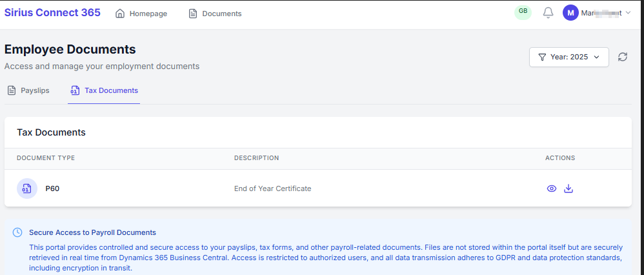Open notifications with the bell icon
The width and height of the screenshot is (644, 275).
click(548, 13)
